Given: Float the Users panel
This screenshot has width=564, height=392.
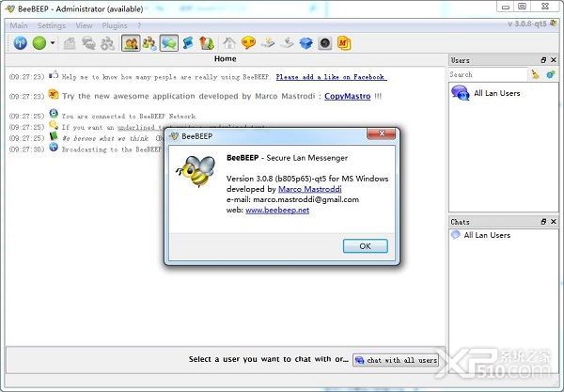Looking at the screenshot, I should click(x=543, y=60).
